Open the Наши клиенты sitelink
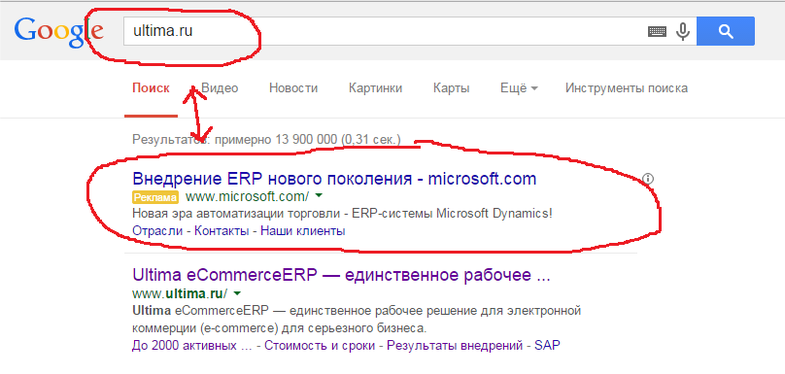 click(x=303, y=231)
